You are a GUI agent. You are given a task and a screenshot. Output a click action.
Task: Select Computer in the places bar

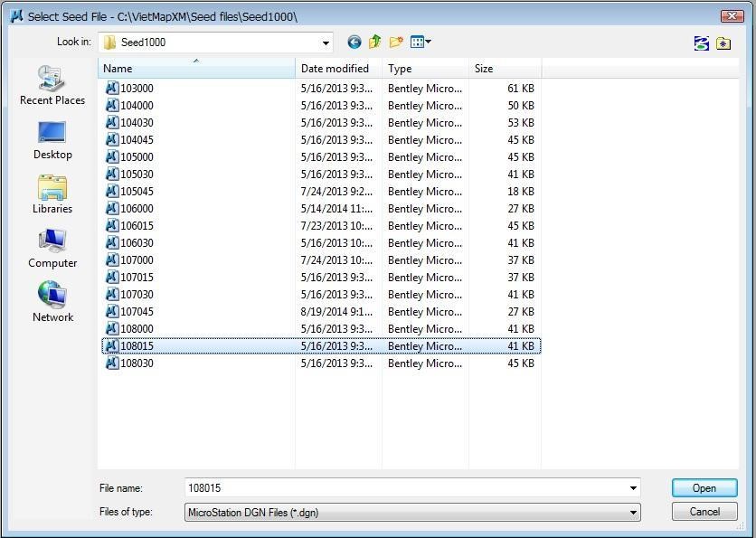pyautogui.click(x=52, y=249)
